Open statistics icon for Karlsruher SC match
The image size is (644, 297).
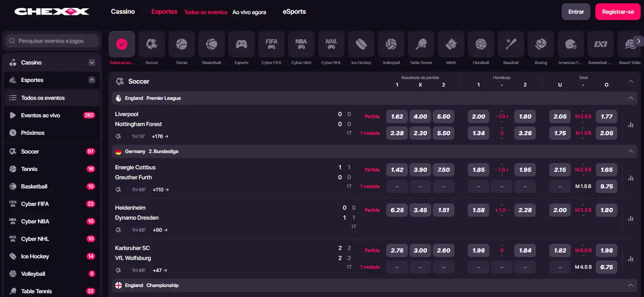pyautogui.click(x=631, y=258)
